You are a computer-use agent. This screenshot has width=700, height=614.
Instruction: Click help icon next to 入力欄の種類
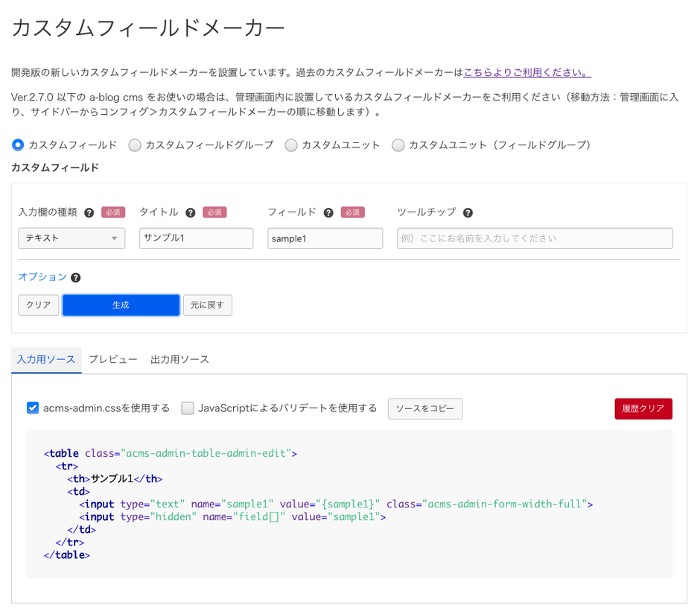[89, 212]
